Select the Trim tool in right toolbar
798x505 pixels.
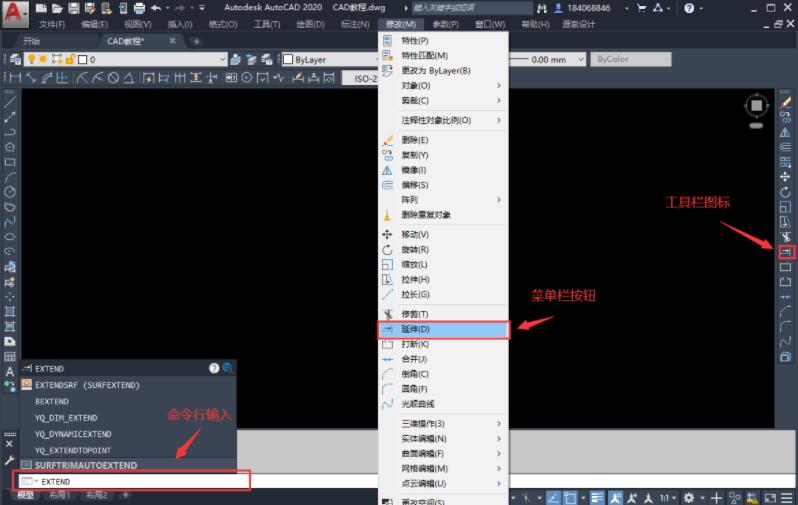coord(786,237)
